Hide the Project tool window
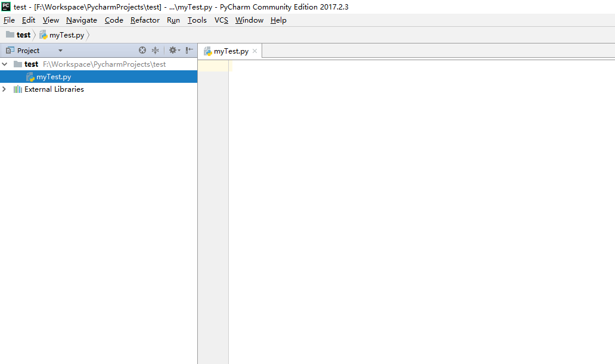 coord(190,50)
